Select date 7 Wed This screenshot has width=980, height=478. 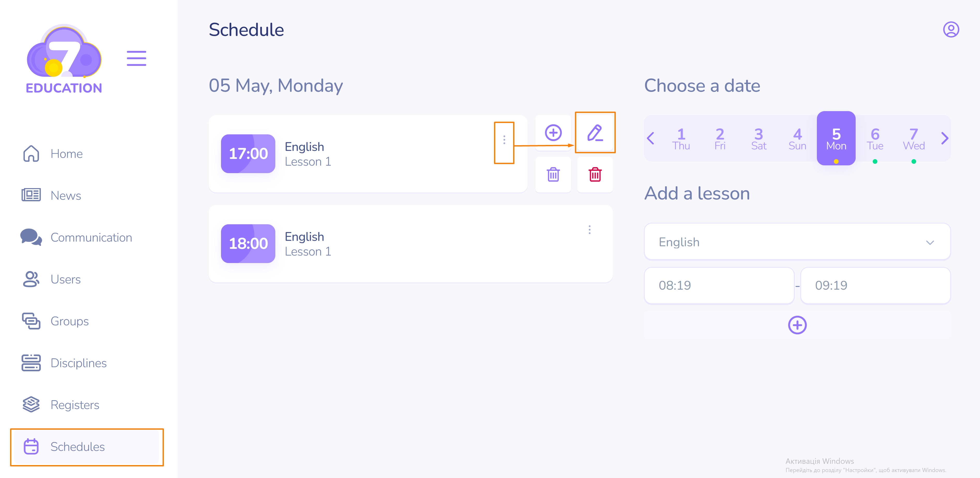pyautogui.click(x=913, y=139)
